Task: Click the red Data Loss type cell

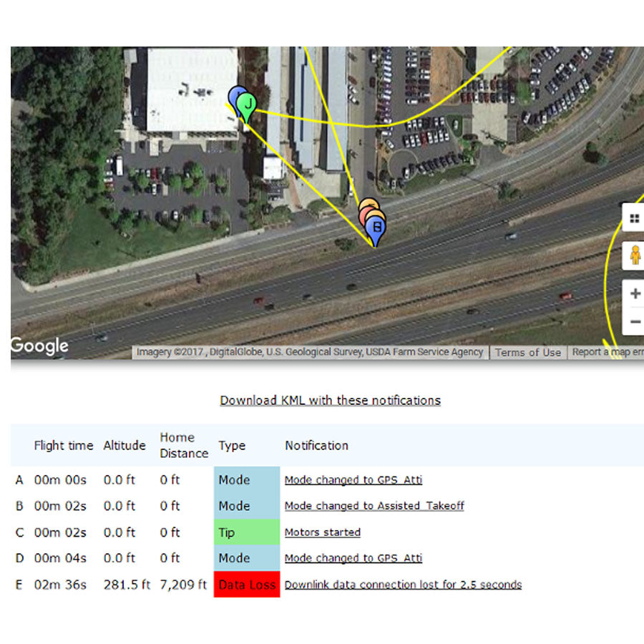Action: pyautogui.click(x=246, y=585)
